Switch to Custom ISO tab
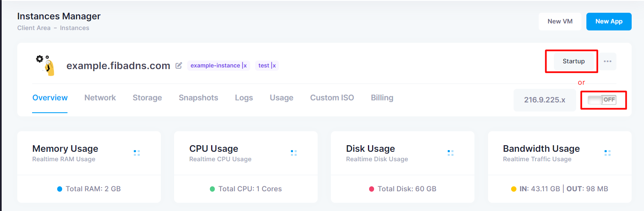 [x=332, y=98]
